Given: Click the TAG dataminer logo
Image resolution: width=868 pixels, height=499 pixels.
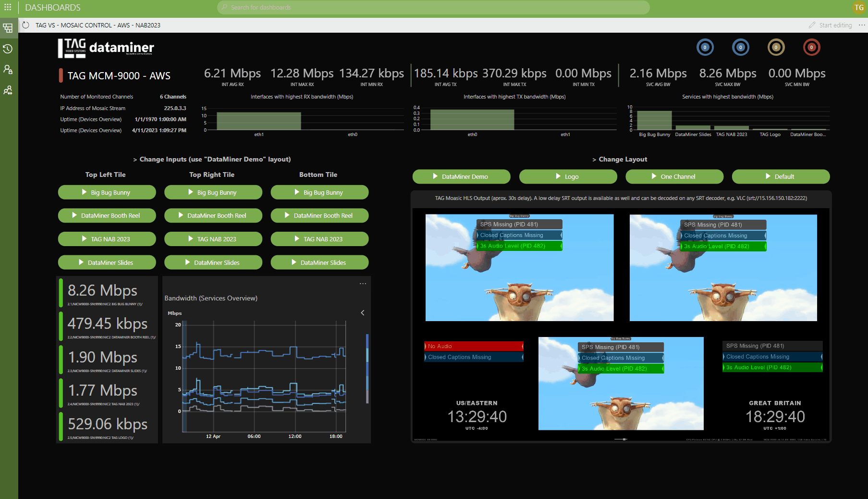Looking at the screenshot, I should click(x=106, y=48).
